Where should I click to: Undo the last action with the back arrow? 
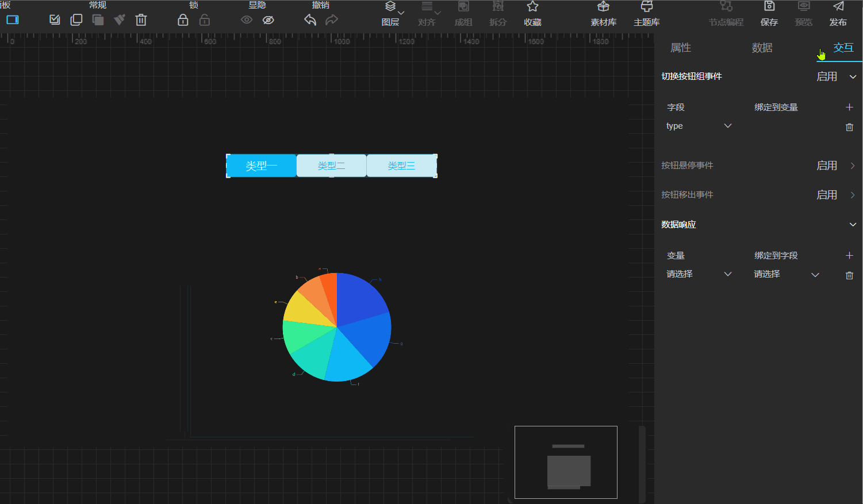click(x=310, y=20)
